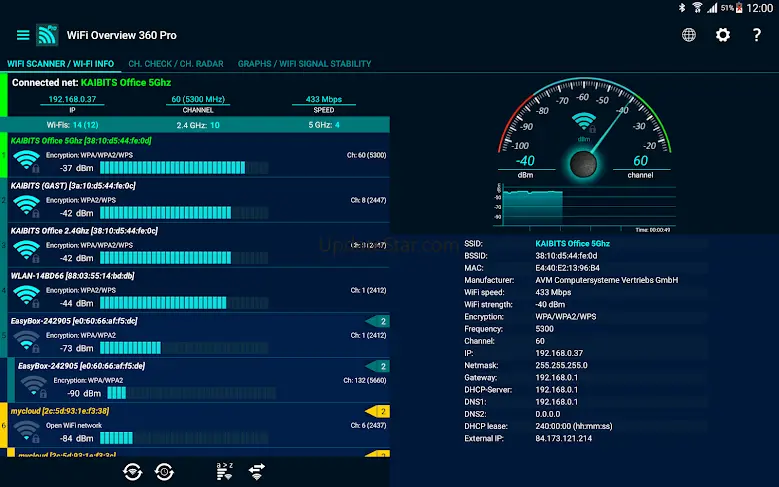Tap the globe icon in top bar
Image resolution: width=779 pixels, height=487 pixels.
point(689,35)
